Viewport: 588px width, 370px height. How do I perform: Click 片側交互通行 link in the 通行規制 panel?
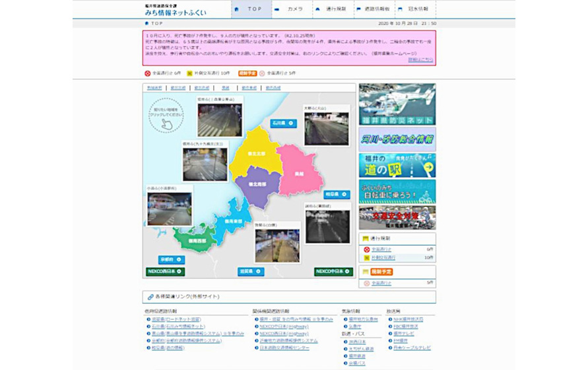383,258
